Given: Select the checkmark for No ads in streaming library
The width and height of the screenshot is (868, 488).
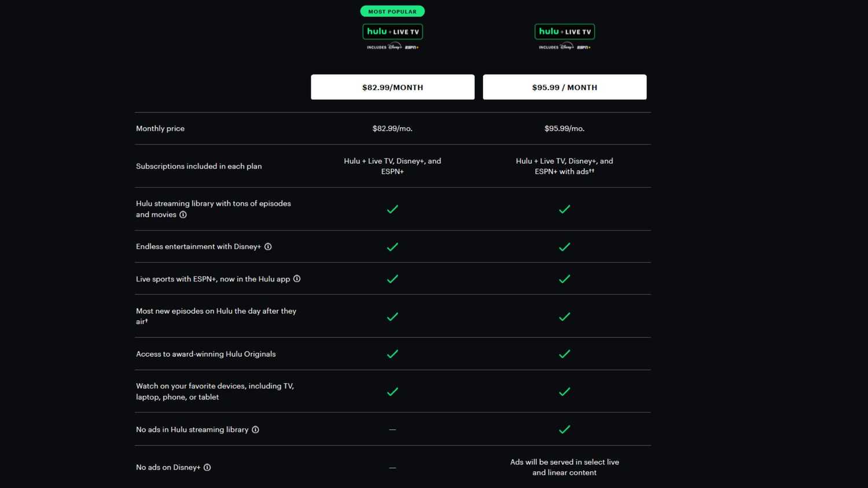Looking at the screenshot, I should pyautogui.click(x=564, y=429).
